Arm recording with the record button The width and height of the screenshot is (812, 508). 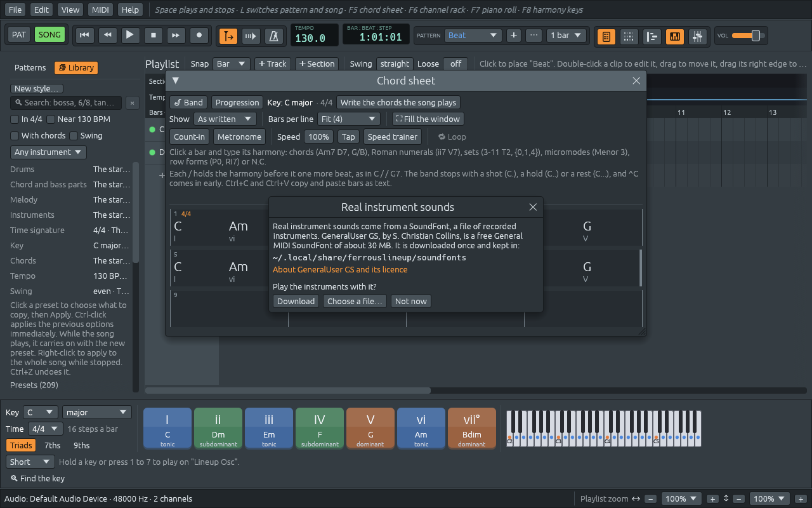click(199, 36)
